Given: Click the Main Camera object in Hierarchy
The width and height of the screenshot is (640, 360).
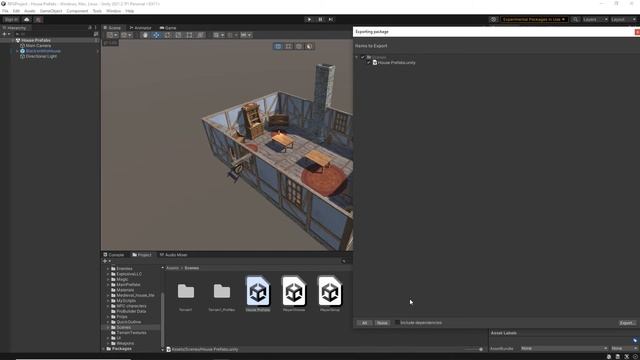Looking at the screenshot, I should [x=38, y=46].
